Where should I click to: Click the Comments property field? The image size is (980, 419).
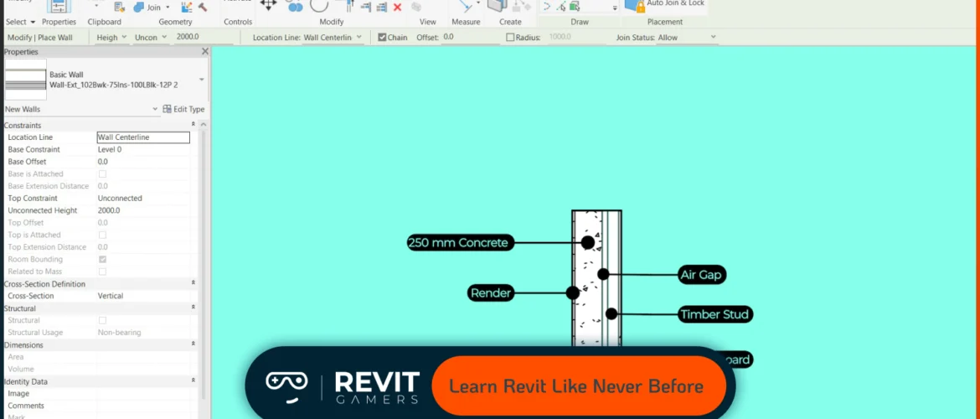click(x=143, y=406)
